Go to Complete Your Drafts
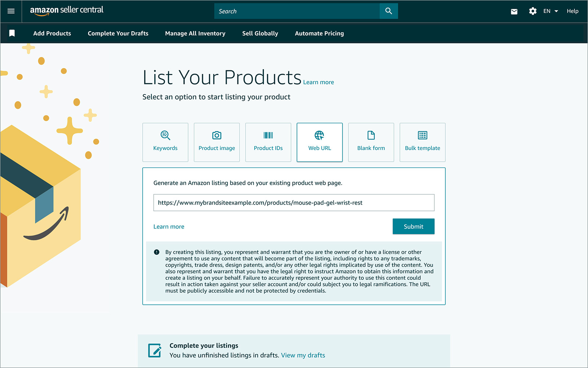The image size is (588, 368). click(118, 33)
